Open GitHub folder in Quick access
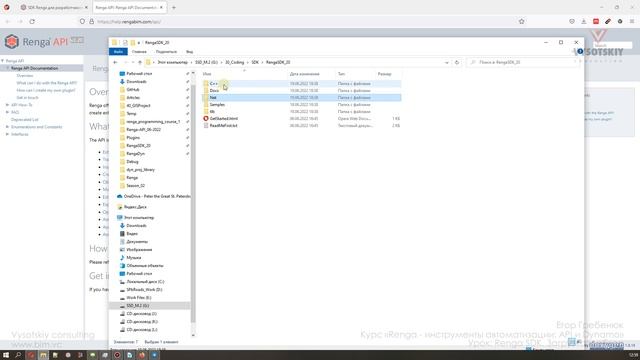The height and width of the screenshot is (360, 640). (x=133, y=90)
